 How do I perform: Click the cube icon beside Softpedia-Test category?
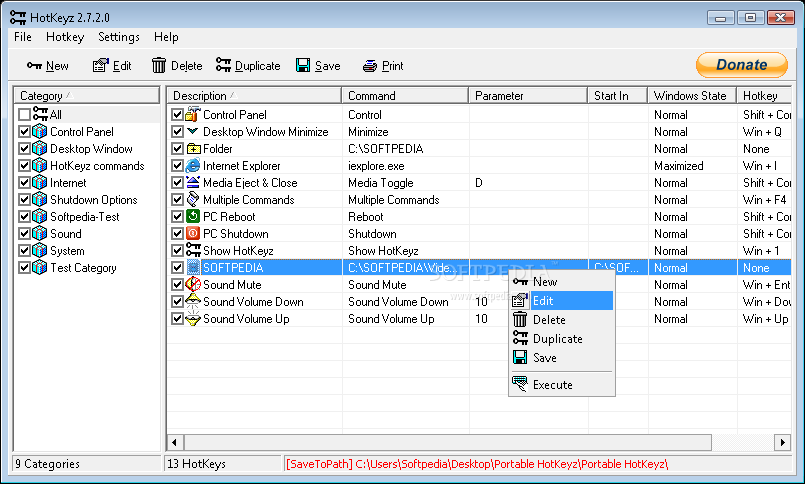click(40, 216)
